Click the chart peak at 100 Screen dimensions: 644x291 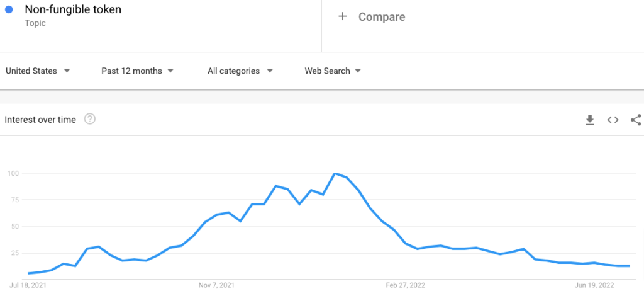tap(335, 173)
